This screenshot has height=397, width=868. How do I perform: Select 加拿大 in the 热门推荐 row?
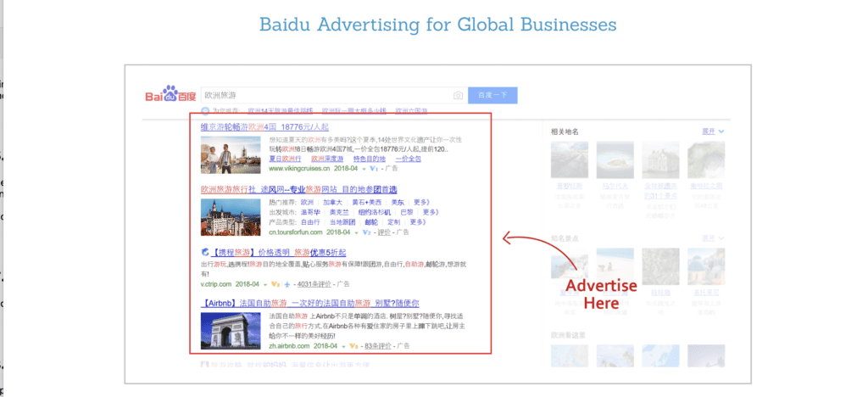coord(333,202)
